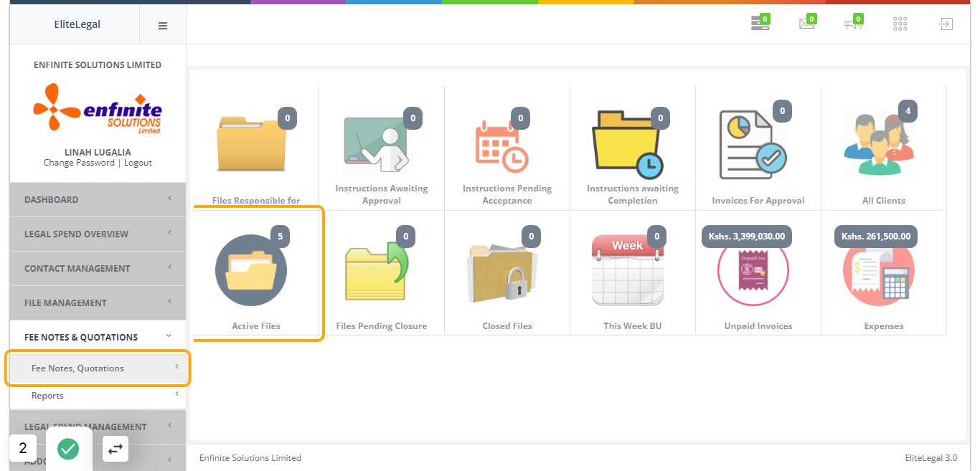Expand Fee Notes, Quotations submenu chevron
The width and height of the screenshot is (980, 471).
tap(176, 367)
